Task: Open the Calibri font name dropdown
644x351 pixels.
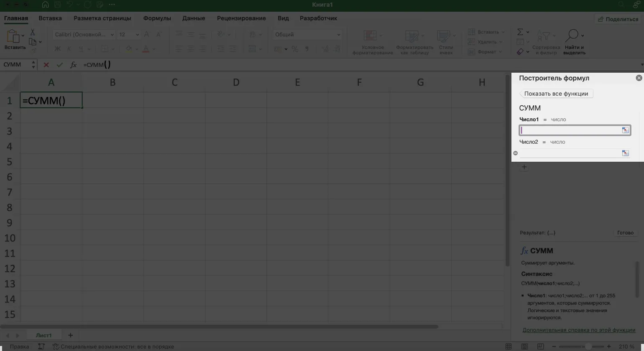Action: (112, 35)
